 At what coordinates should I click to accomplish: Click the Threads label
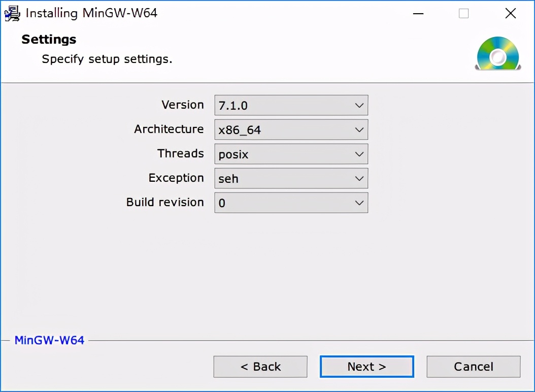pos(181,153)
